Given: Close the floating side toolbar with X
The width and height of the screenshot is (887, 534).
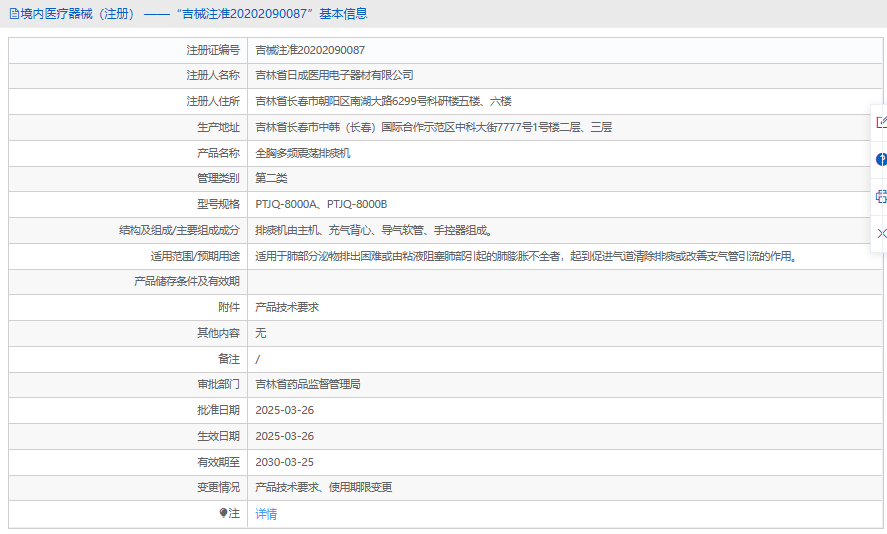Looking at the screenshot, I should tap(881, 233).
